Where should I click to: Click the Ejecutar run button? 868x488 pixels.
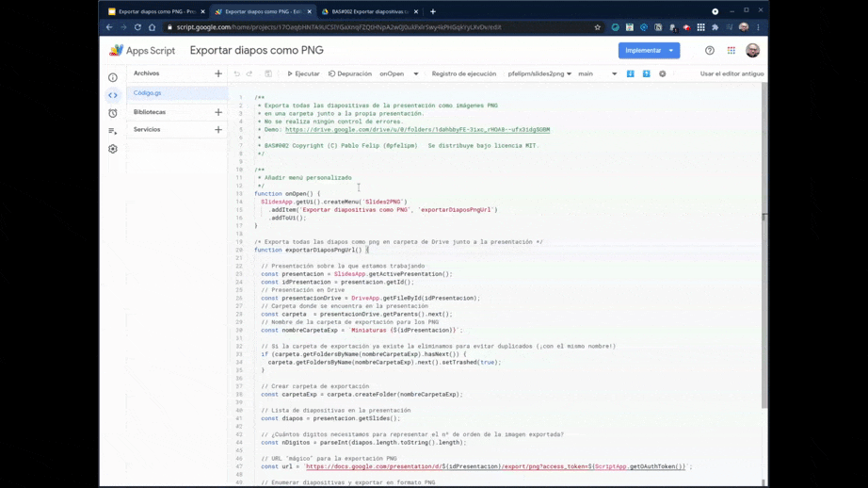point(303,73)
